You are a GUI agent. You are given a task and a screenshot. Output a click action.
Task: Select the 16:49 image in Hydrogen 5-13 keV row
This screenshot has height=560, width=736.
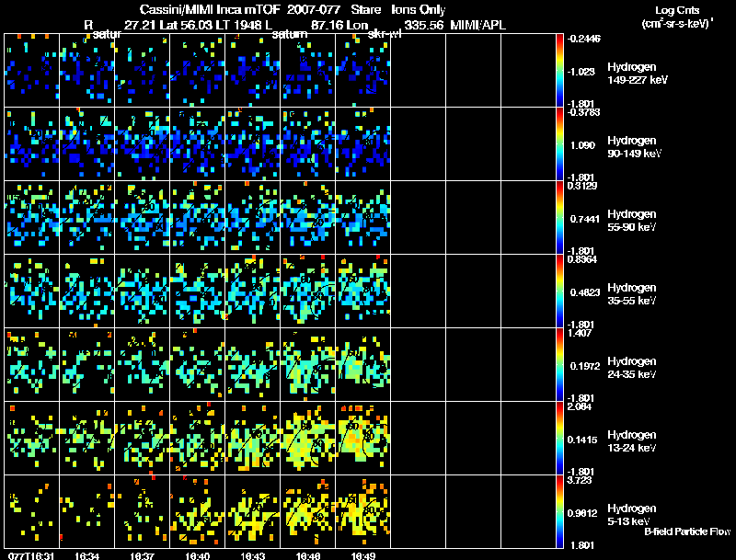pos(362,511)
